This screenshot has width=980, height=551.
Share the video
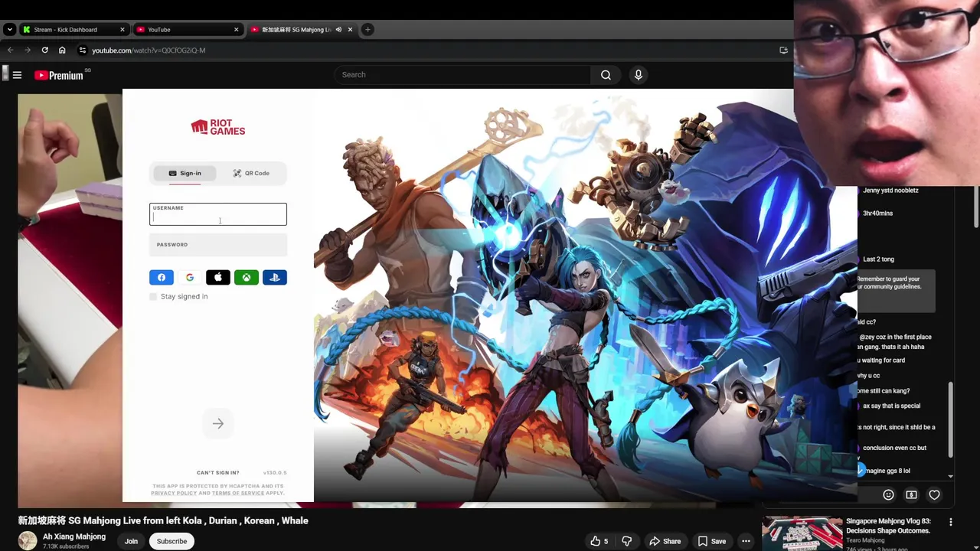point(664,541)
